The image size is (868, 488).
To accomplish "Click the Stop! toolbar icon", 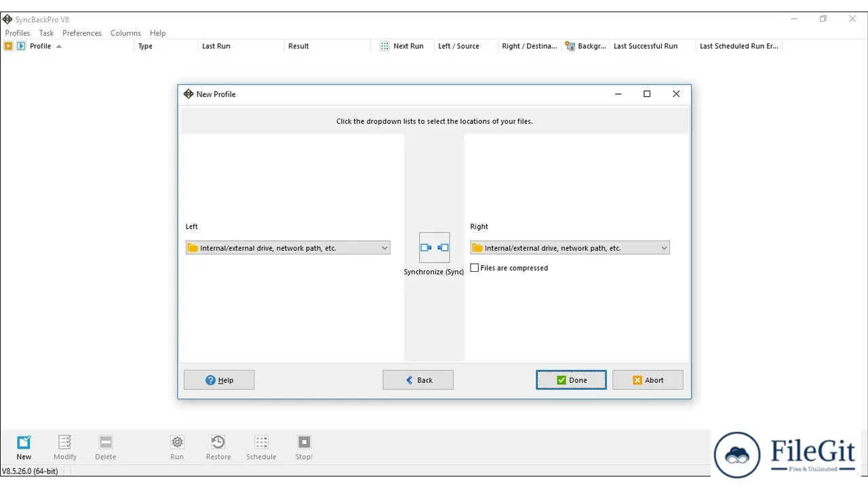I will point(304,443).
